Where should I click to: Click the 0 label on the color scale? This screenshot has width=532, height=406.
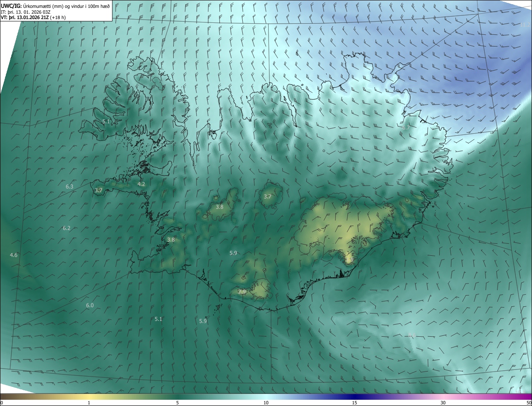(2, 403)
